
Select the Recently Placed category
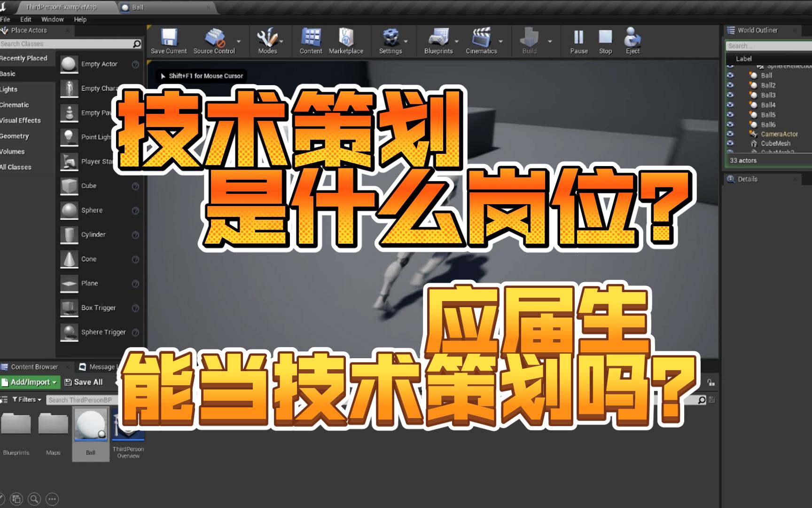(24, 58)
